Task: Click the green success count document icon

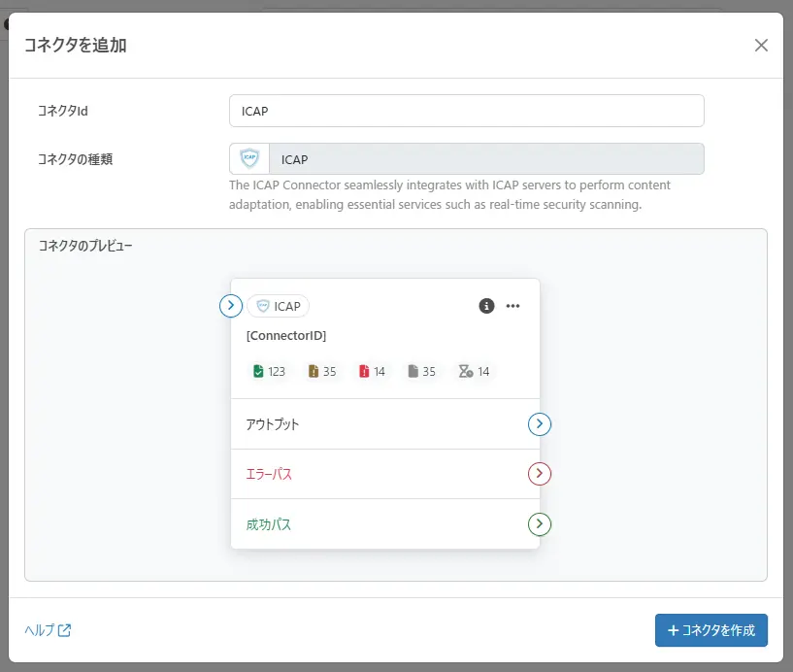Action: 260,371
